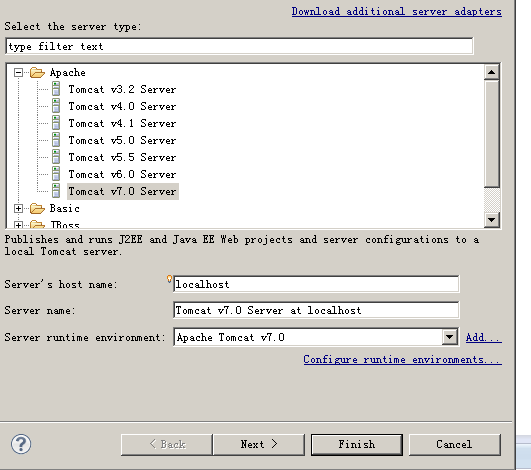Click the Tomcat v5.0 Server icon
The image size is (531, 470).
[x=56, y=140]
